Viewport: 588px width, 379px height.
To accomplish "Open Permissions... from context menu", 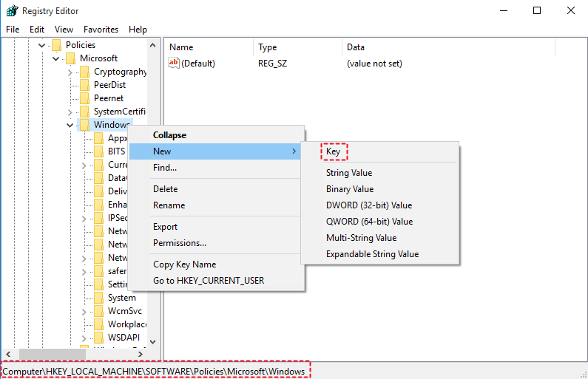I will tap(215, 243).
